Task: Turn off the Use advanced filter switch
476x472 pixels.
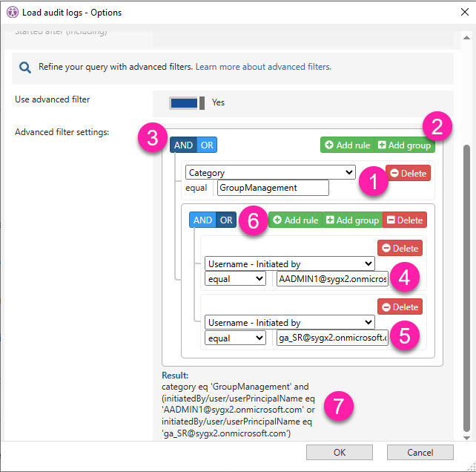Action: (x=187, y=102)
